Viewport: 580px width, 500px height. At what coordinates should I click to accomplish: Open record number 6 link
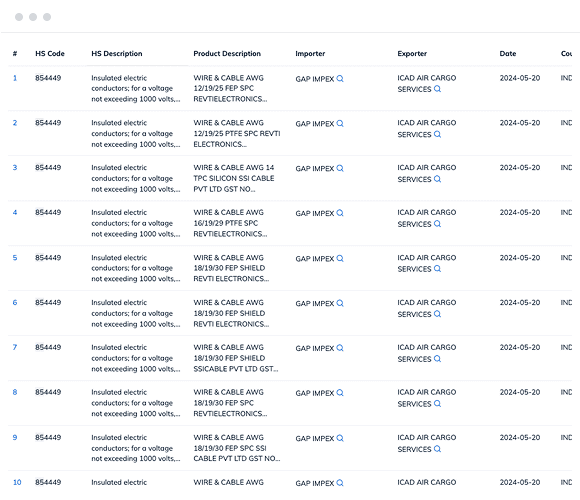[15, 303]
